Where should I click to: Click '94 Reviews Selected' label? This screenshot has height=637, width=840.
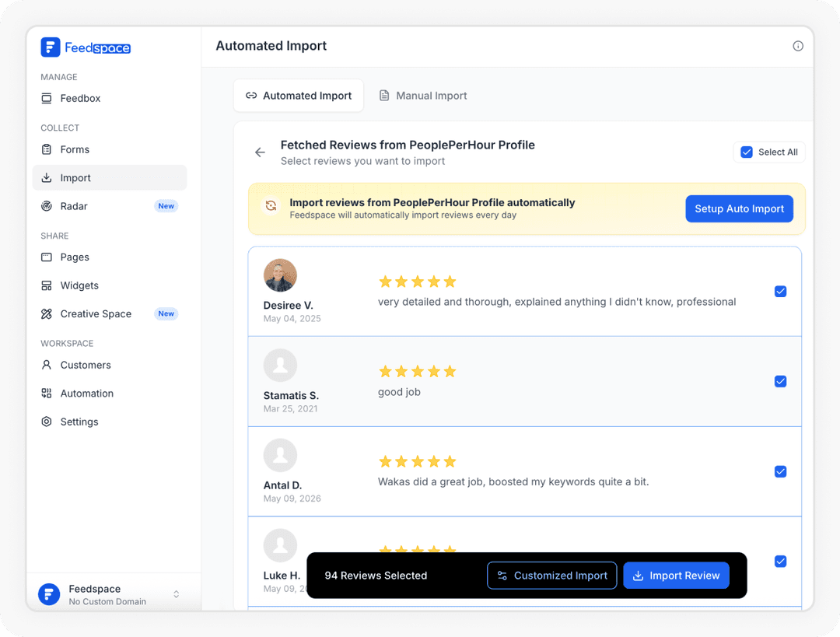(376, 576)
